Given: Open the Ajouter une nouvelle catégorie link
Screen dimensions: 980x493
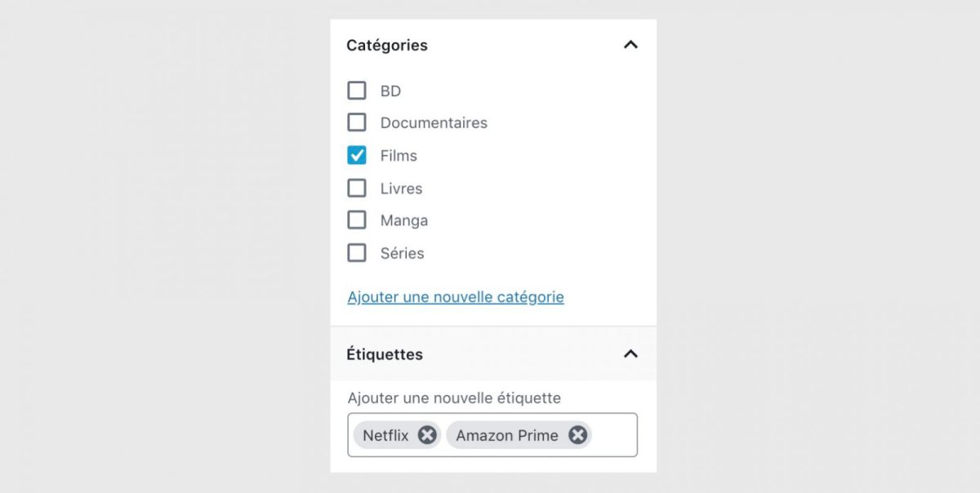Looking at the screenshot, I should 456,297.
